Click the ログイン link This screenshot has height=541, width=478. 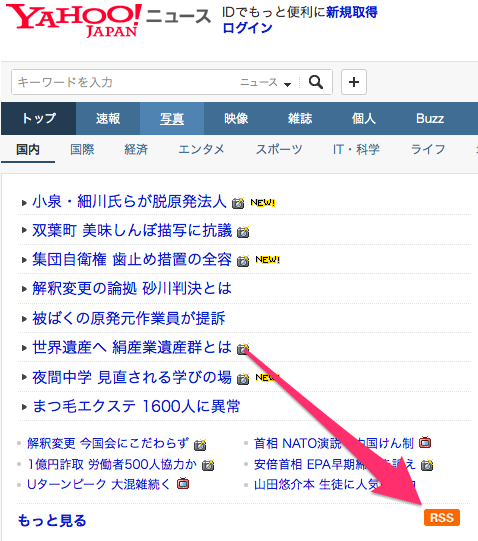(247, 28)
